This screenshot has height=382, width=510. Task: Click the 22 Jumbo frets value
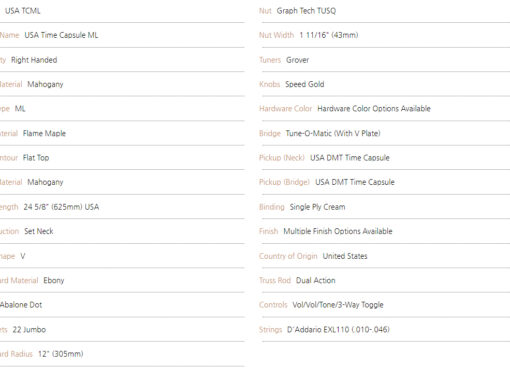pos(29,330)
